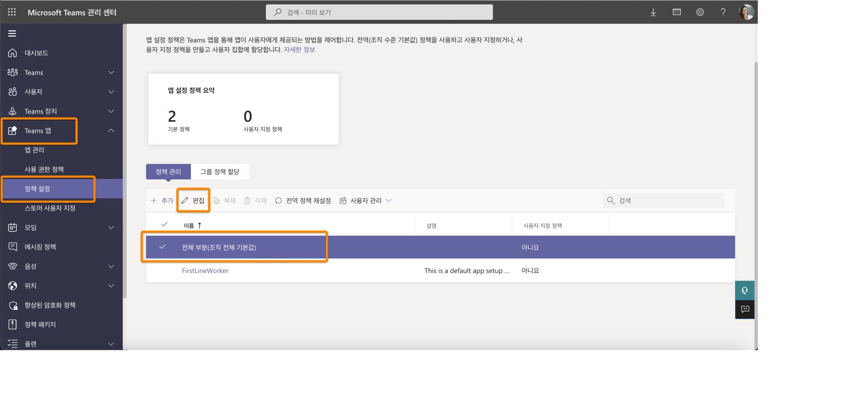Click the 정책 패키지 icon
This screenshot has height=413, width=868.
coord(13,324)
